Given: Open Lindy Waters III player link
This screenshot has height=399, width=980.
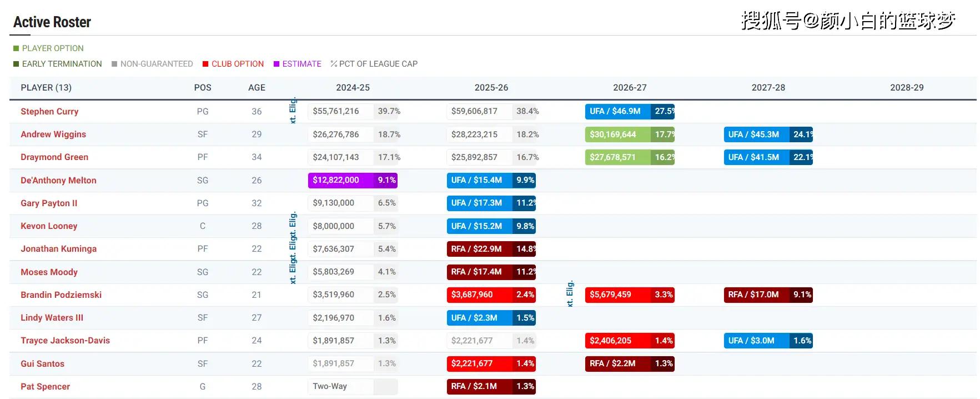Looking at the screenshot, I should pyautogui.click(x=52, y=318).
